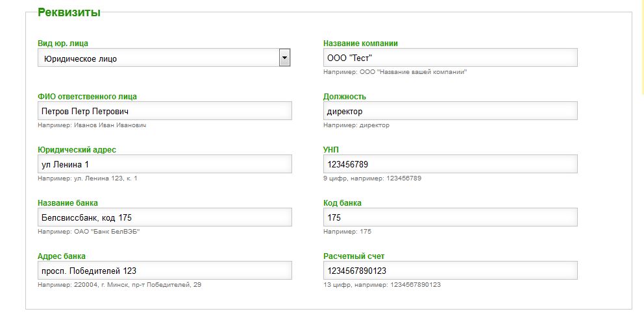Open the Вид юр. лица dropdown arrow
Viewport: 644px width, 318px height.
coord(284,58)
